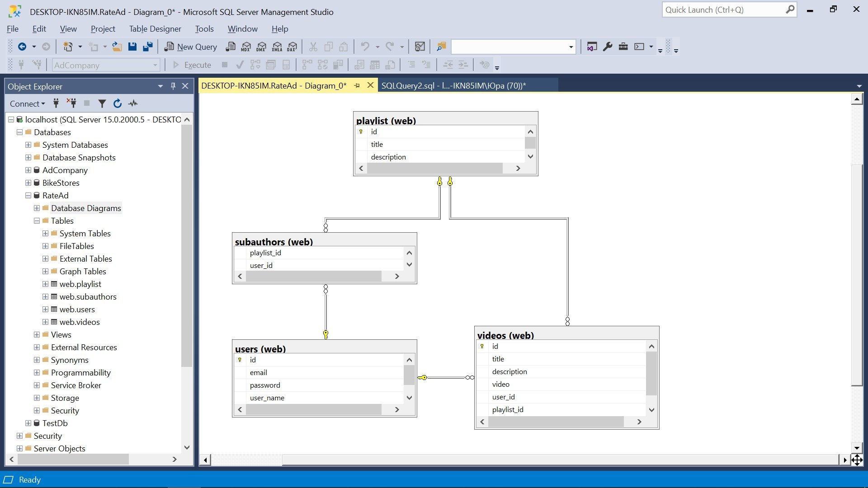Click the diagram horizontal scrollbar thumb
Screen dimensions: 868x488
pyautogui.click(x=560, y=460)
